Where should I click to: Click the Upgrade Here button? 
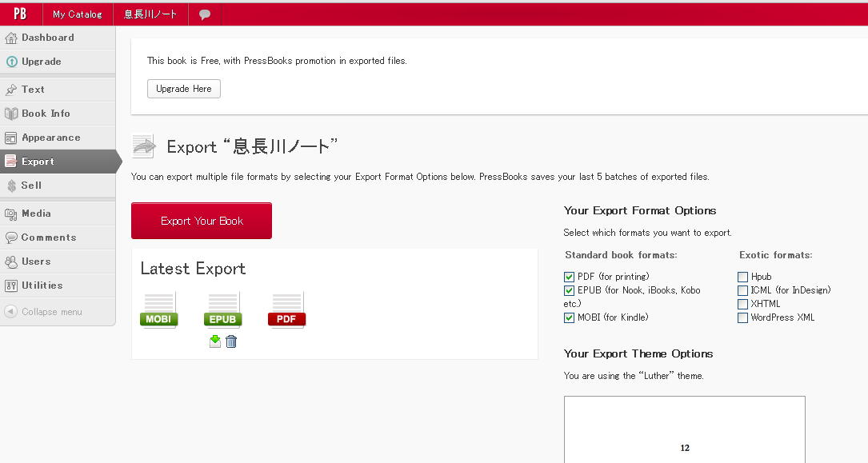(184, 89)
